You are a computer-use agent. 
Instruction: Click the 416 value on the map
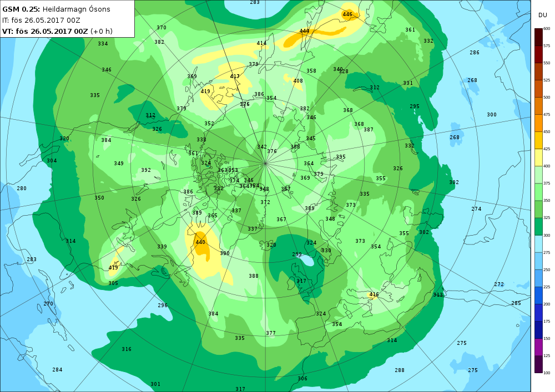[374, 294]
